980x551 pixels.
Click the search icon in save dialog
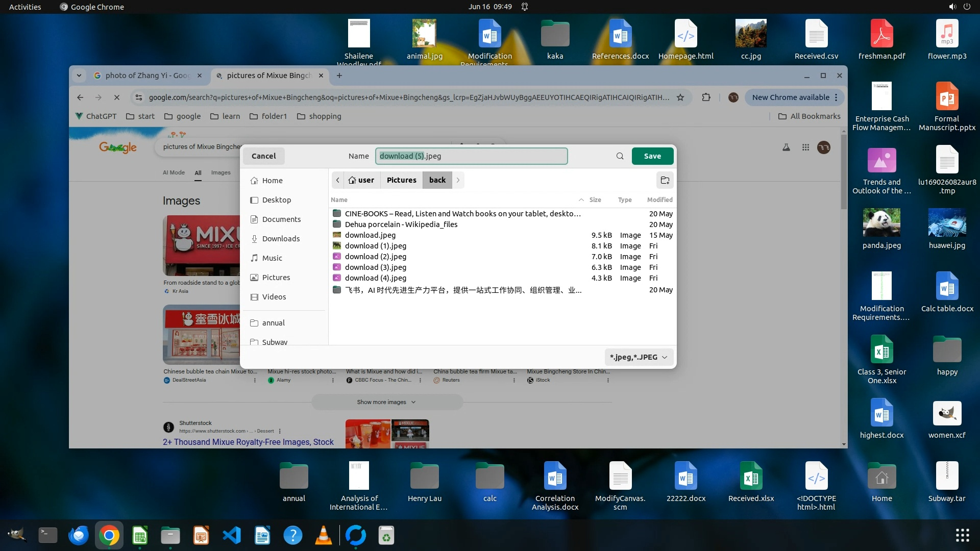coord(620,156)
